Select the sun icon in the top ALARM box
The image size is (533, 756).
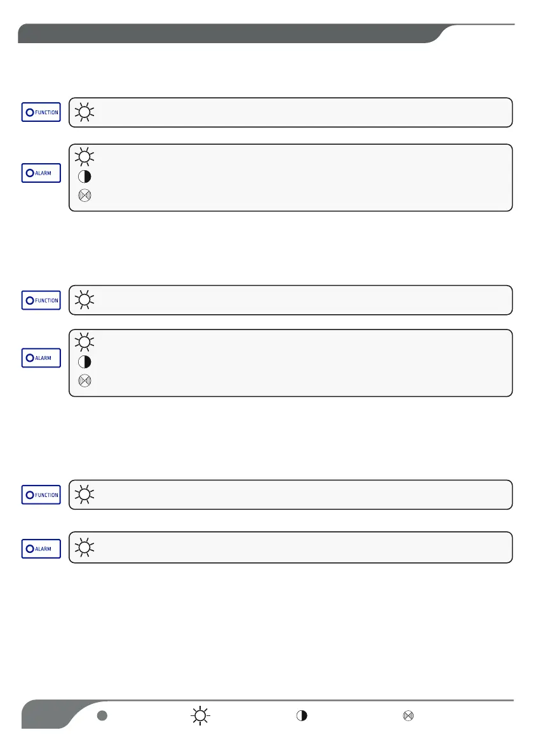click(84, 156)
